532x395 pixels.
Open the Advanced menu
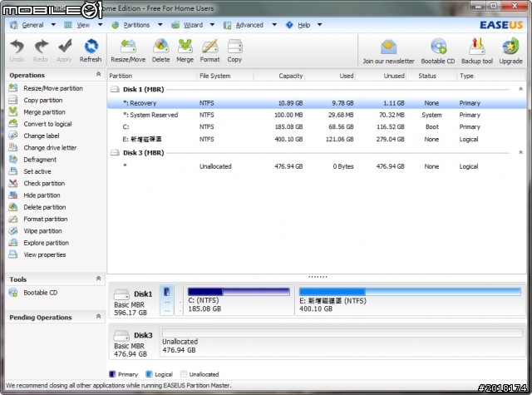[x=249, y=25]
